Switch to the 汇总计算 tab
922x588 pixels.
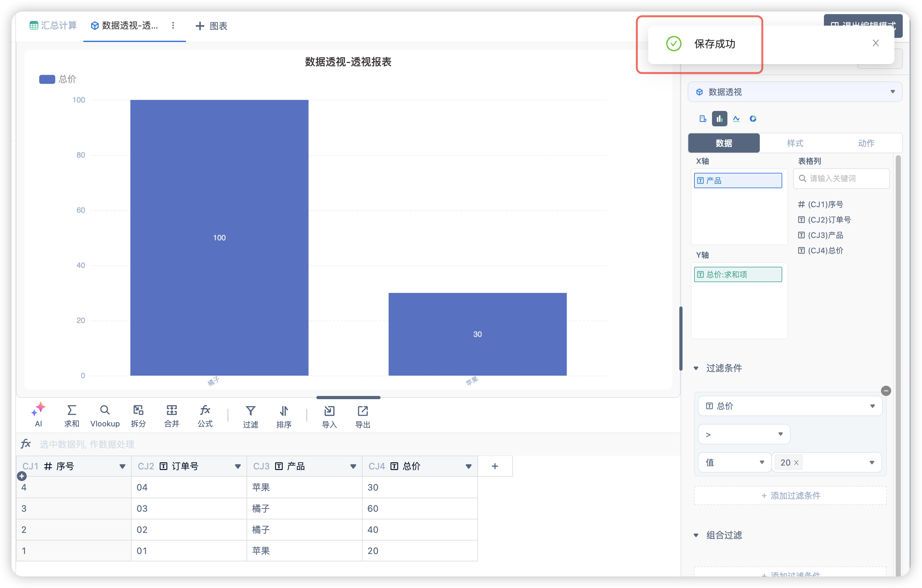[x=53, y=25]
